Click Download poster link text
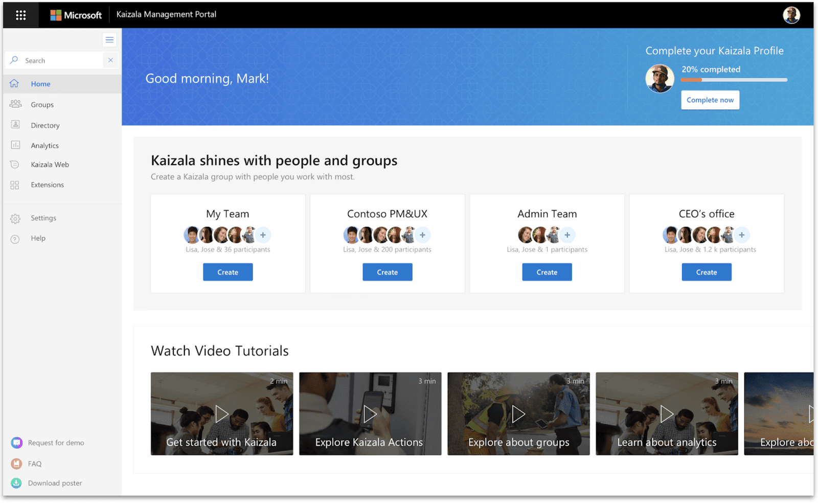This screenshot has height=504, width=818. point(55,483)
